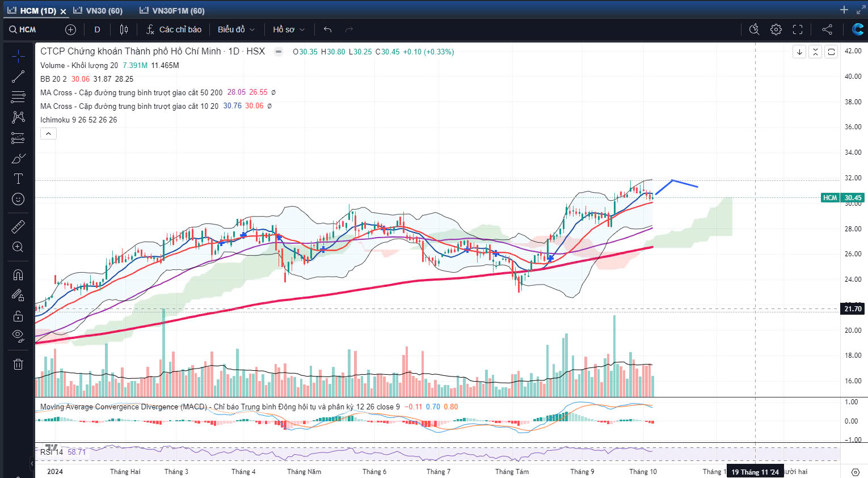Click the HCM 30.45 price label
This screenshot has width=868, height=478.
pyautogui.click(x=842, y=198)
